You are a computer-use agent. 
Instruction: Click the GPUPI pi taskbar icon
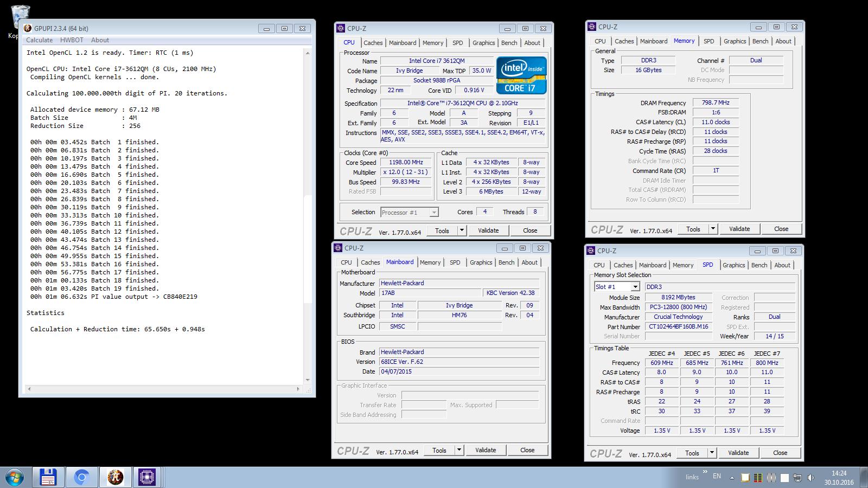[x=114, y=477]
